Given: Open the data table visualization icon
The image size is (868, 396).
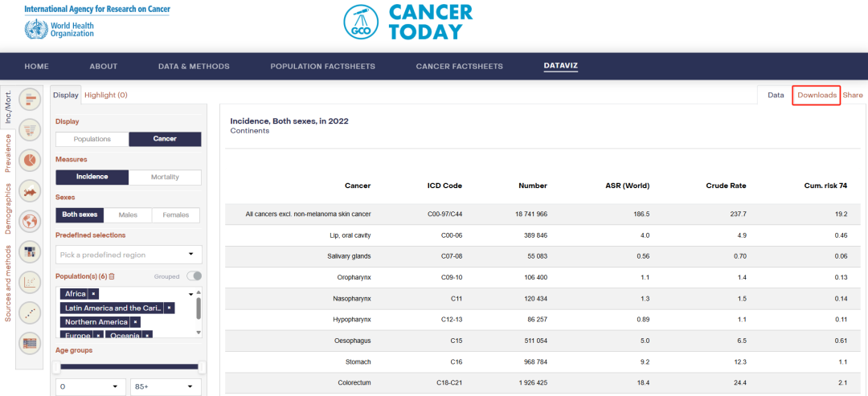Looking at the screenshot, I should click(30, 344).
